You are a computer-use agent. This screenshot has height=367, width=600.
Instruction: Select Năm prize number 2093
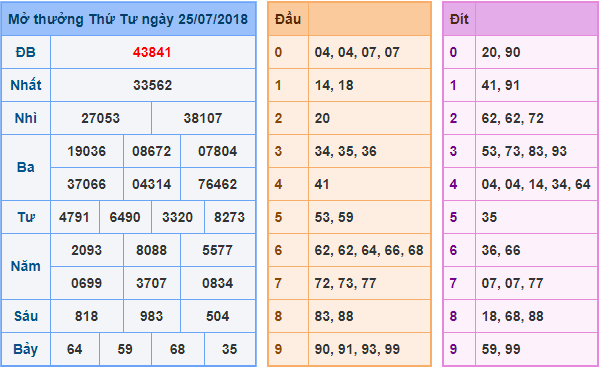86,250
